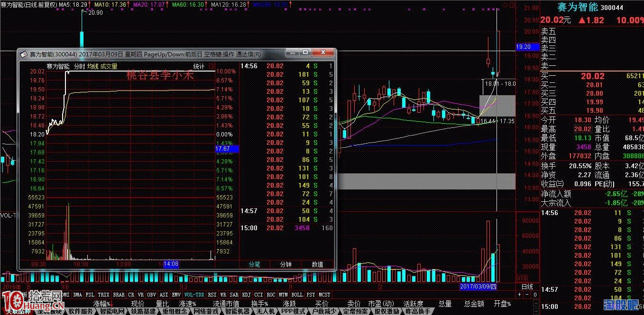Select the BOLL indicator tab
The width and height of the screenshot is (644, 315).
[x=297, y=295]
